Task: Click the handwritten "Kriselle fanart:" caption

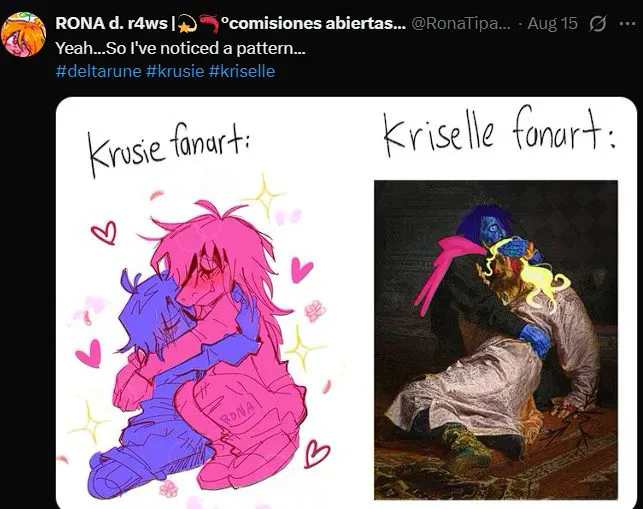Action: point(499,131)
